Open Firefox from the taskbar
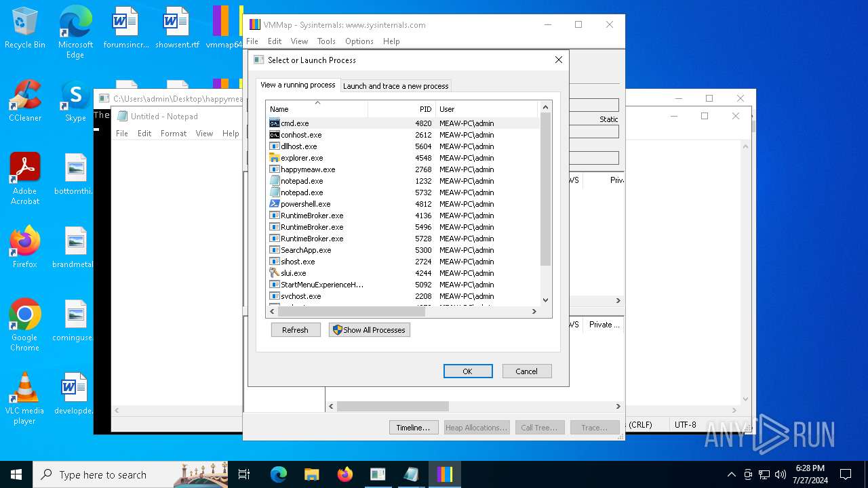This screenshot has width=868, height=488. tap(344, 474)
